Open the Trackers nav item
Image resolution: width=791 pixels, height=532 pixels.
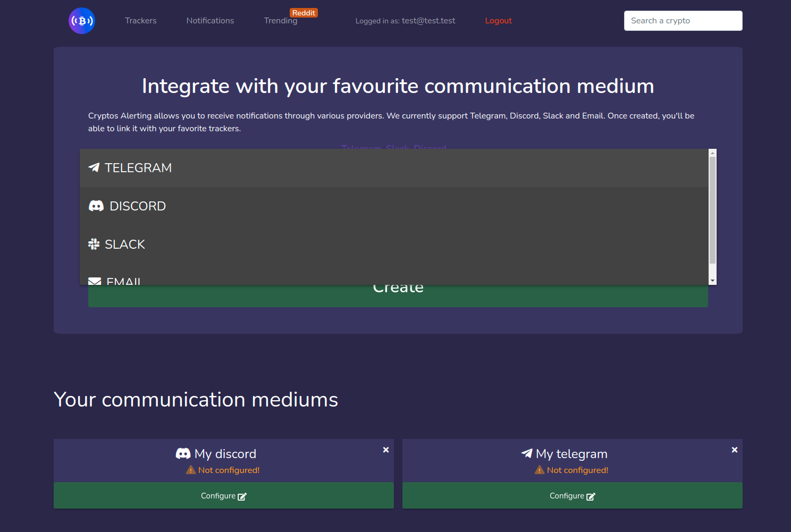(141, 21)
